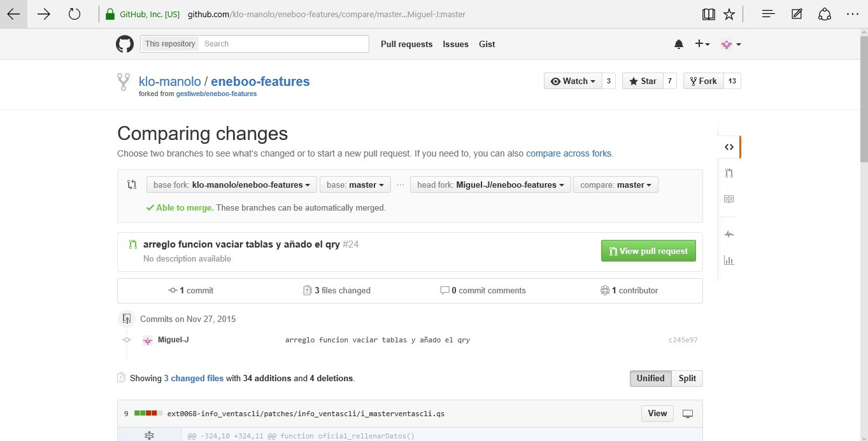Click the stargazers count 7

point(669,81)
